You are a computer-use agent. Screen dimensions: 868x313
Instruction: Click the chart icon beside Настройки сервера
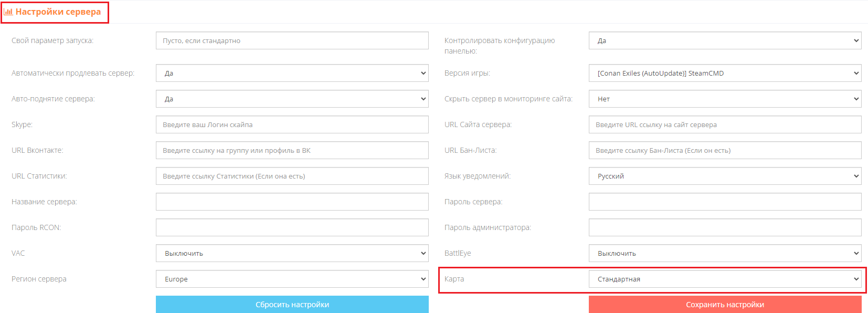[x=8, y=12]
